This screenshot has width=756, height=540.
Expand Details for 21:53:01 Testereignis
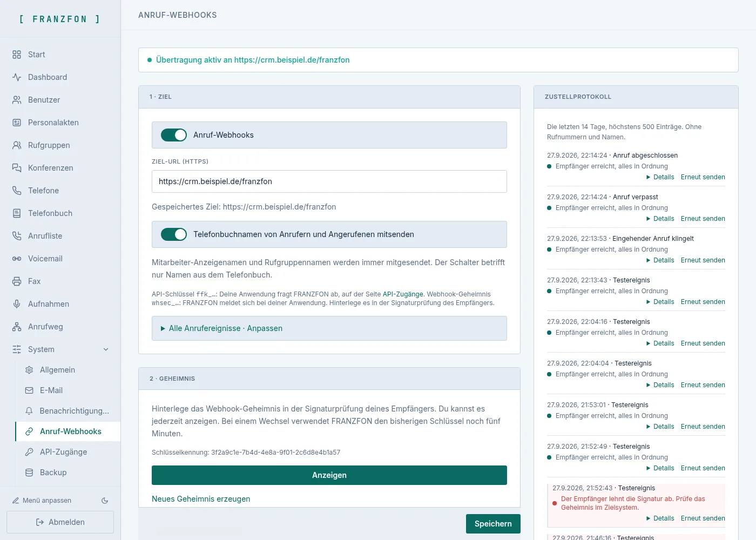point(660,427)
